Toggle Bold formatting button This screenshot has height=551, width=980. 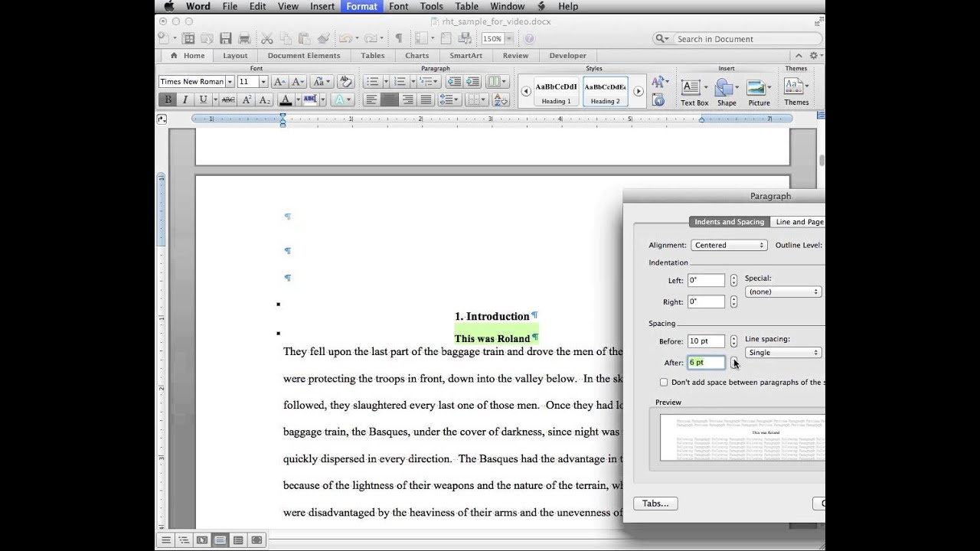coord(168,99)
